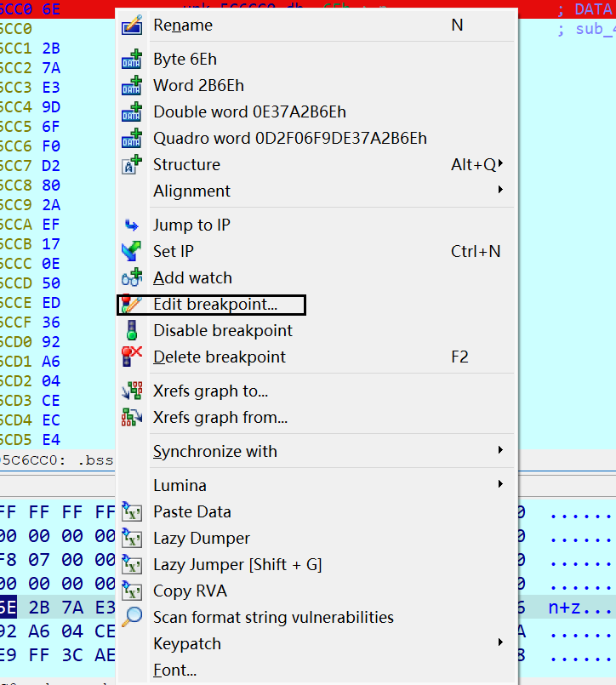Click the Rename icon in context menu
Viewport: 616px width, 685px height.
pyautogui.click(x=132, y=26)
